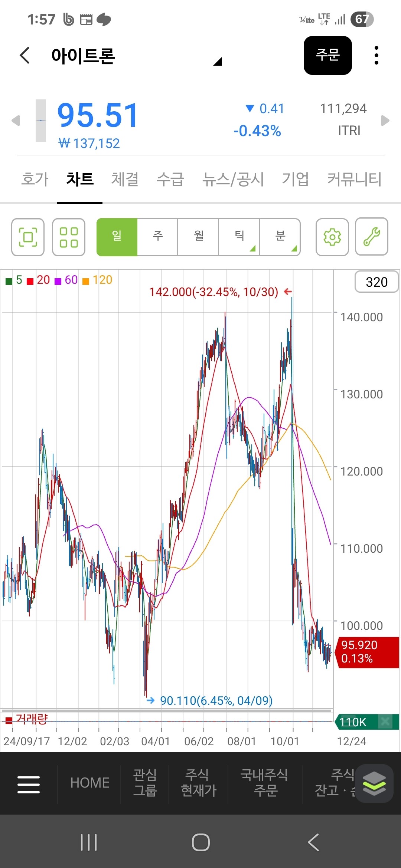Expand chart to fullscreen icon

click(28, 237)
